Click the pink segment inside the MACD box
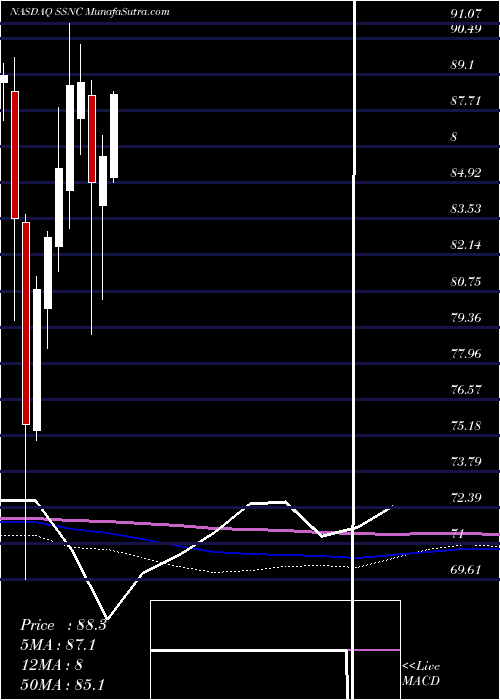This screenshot has height=700, width=500. tap(374, 650)
